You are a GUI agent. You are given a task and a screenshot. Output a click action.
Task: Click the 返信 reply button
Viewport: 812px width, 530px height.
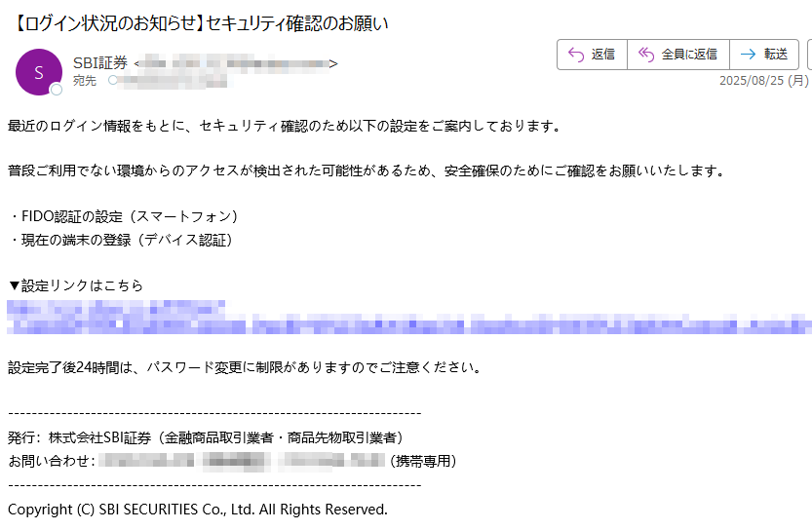[592, 55]
